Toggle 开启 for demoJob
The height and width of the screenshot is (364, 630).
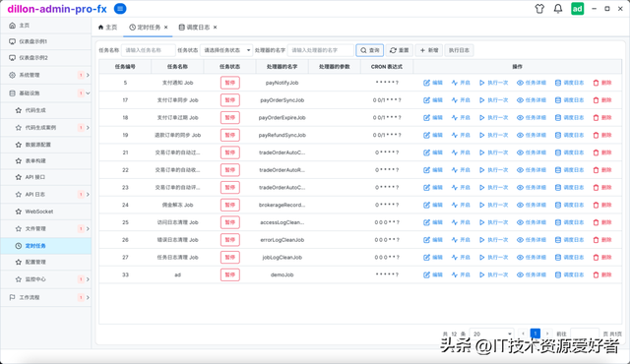click(461, 274)
